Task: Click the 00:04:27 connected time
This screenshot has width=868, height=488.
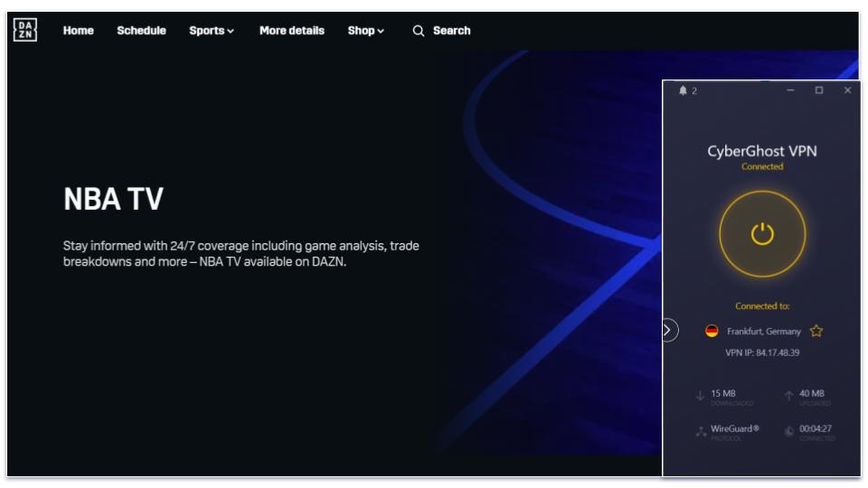Action: click(816, 428)
